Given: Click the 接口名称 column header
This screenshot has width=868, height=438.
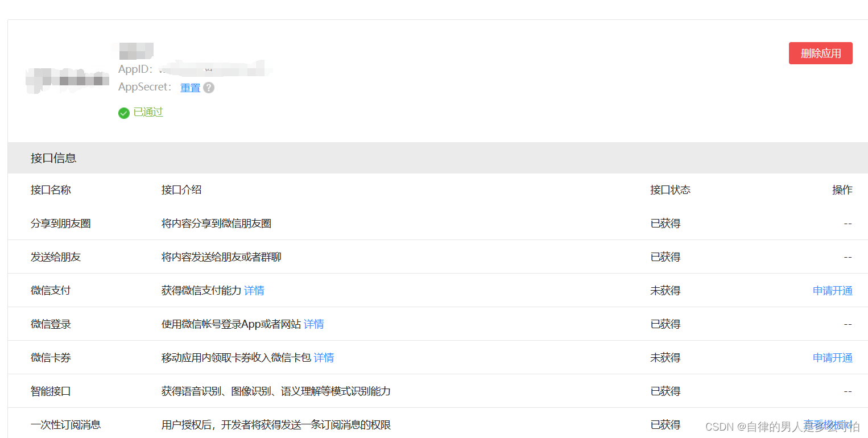Looking at the screenshot, I should [51, 190].
